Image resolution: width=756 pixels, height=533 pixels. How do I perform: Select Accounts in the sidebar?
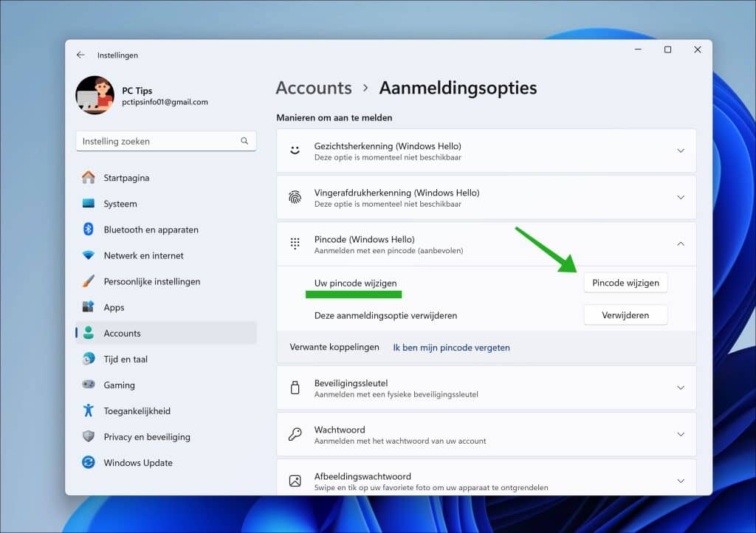(x=166, y=333)
